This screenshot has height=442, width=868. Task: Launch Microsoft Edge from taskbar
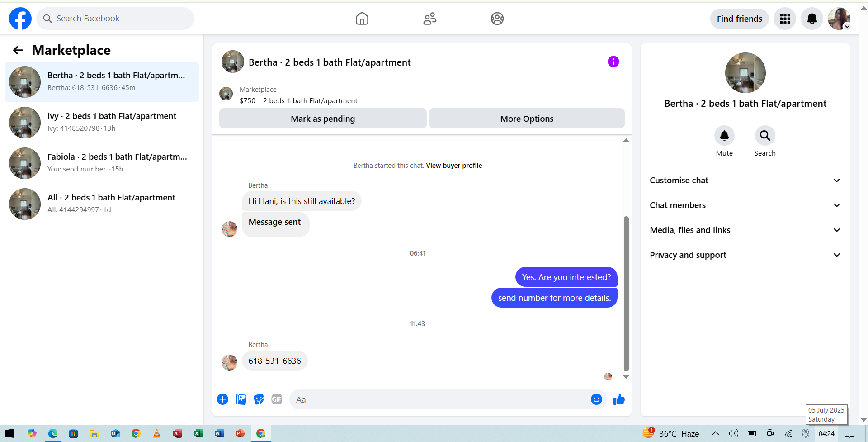point(53,433)
